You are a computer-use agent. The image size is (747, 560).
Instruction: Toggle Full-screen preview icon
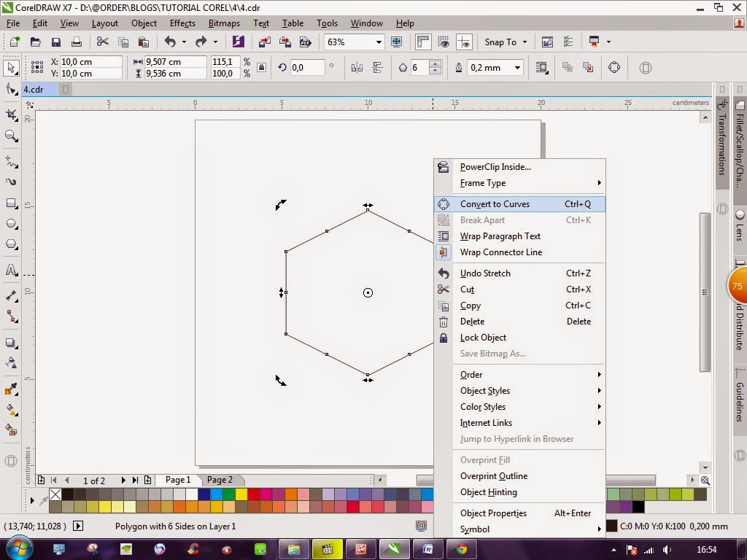click(x=396, y=42)
